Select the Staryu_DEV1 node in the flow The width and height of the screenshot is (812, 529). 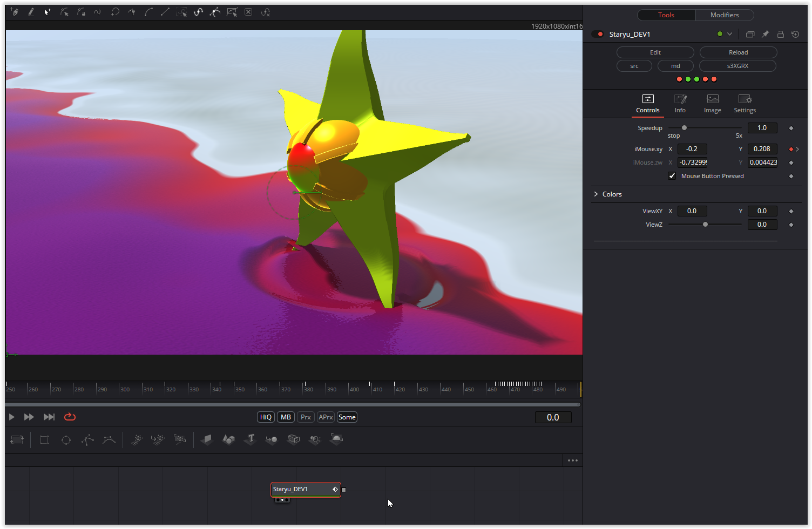306,490
